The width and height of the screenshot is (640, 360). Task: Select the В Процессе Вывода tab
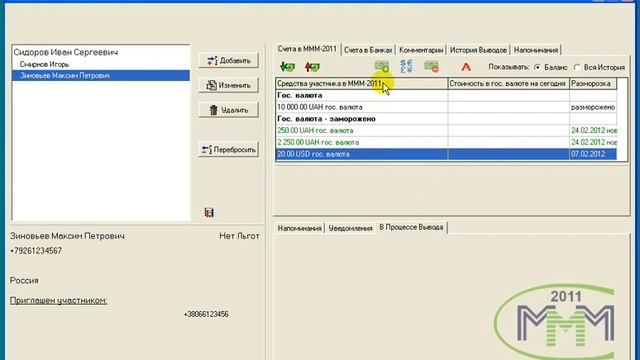411,227
